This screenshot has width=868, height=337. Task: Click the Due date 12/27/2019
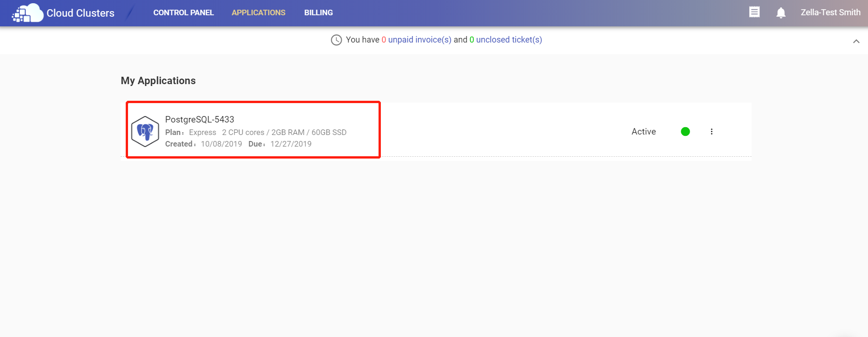[x=291, y=144]
